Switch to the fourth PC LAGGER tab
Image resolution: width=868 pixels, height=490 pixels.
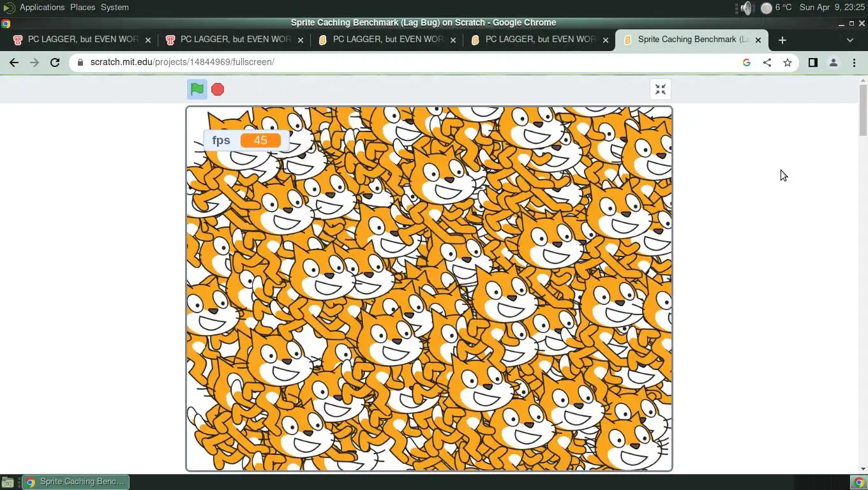[539, 40]
